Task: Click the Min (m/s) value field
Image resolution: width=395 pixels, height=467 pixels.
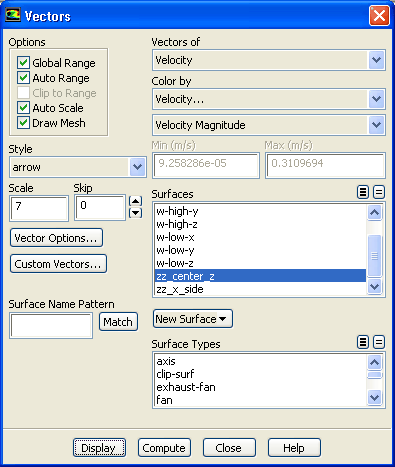Action: pos(206,165)
